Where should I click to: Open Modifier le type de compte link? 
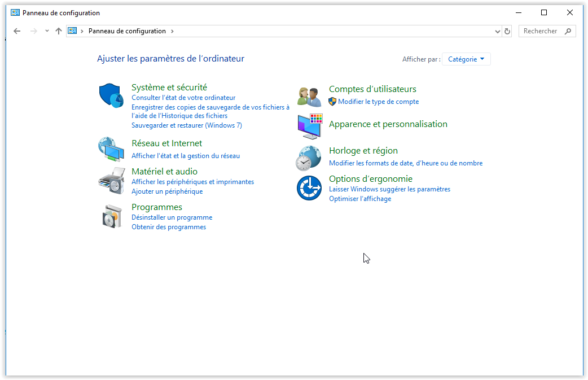pyautogui.click(x=378, y=102)
